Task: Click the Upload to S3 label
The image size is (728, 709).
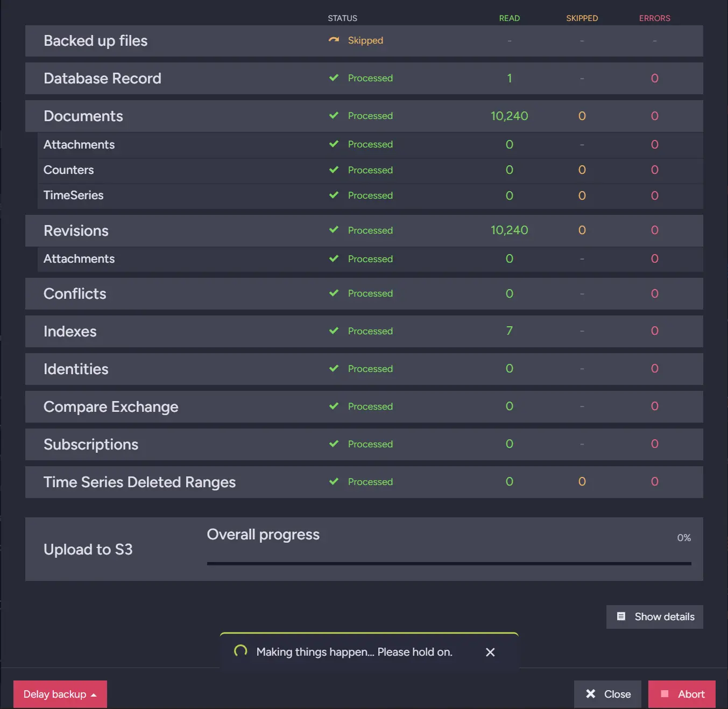Action: coord(88,550)
